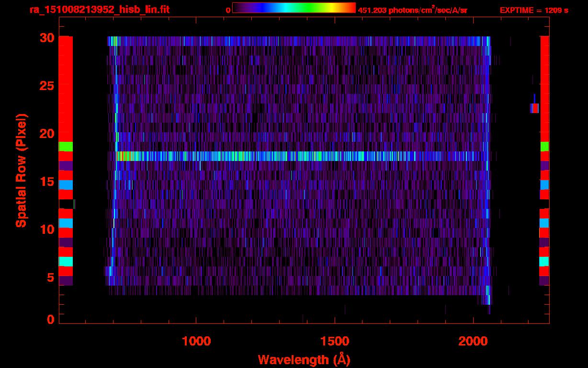The image size is (588, 368).
Task: Click the Wavelength (Å) axis label
Action: point(304,359)
